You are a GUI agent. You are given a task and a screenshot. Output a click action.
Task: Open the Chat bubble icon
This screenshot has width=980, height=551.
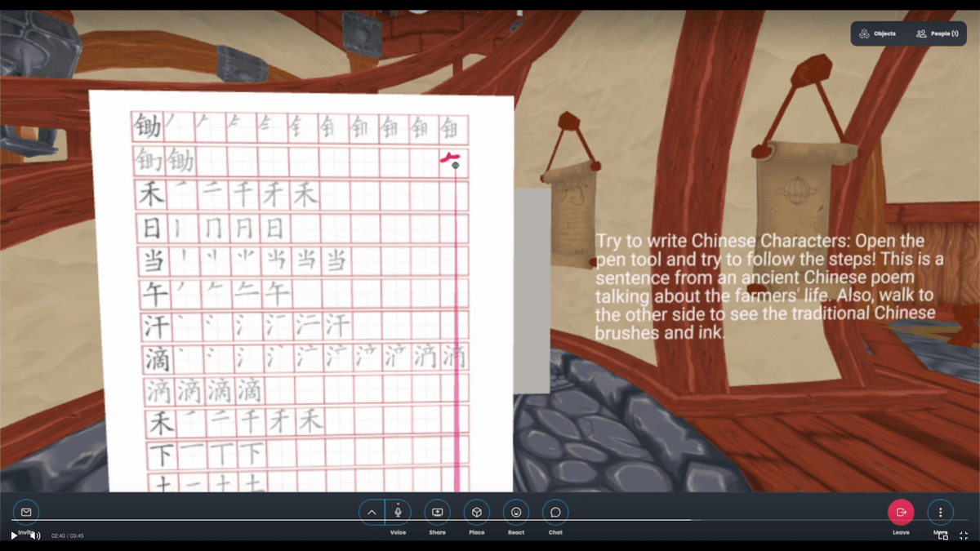(x=555, y=512)
